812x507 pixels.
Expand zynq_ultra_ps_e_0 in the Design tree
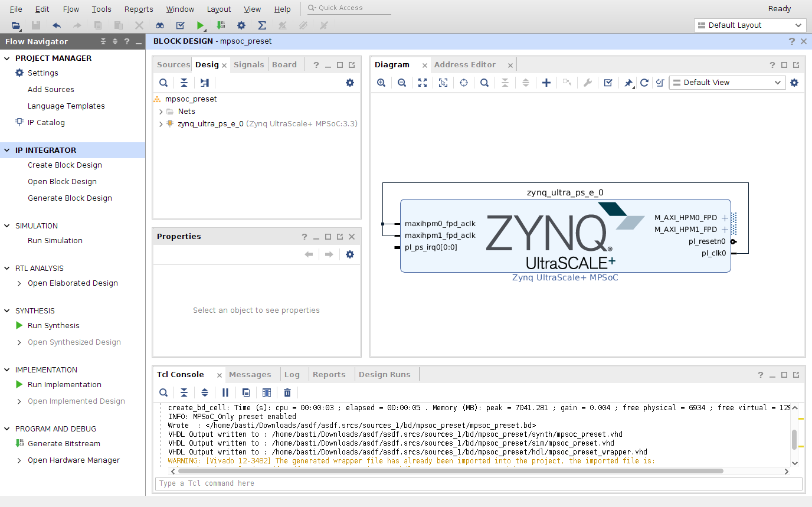[161, 124]
